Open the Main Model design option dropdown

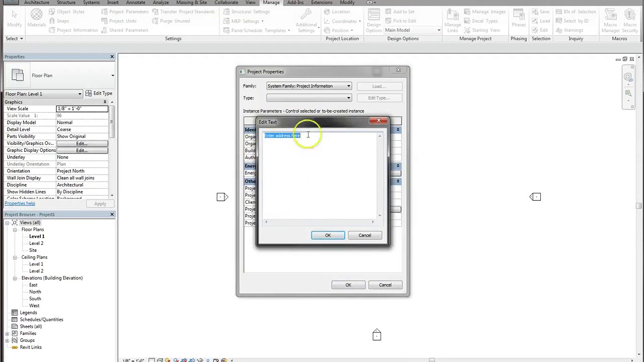pyautogui.click(x=413, y=30)
